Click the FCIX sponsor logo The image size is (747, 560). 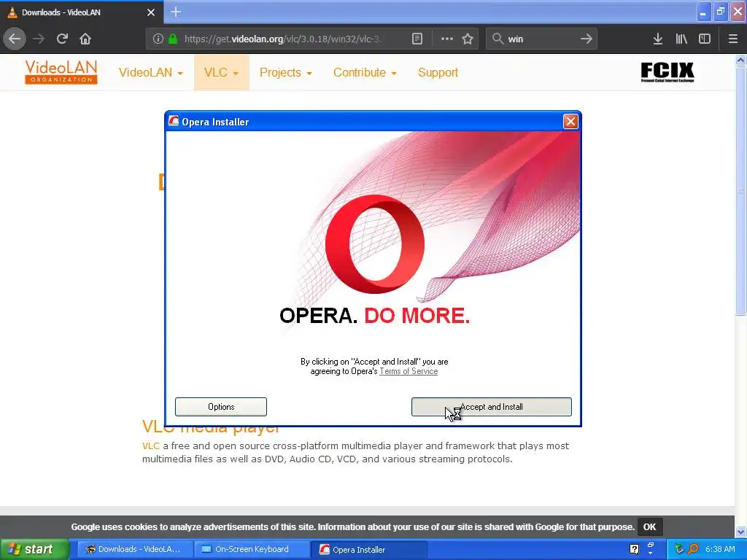pos(667,72)
